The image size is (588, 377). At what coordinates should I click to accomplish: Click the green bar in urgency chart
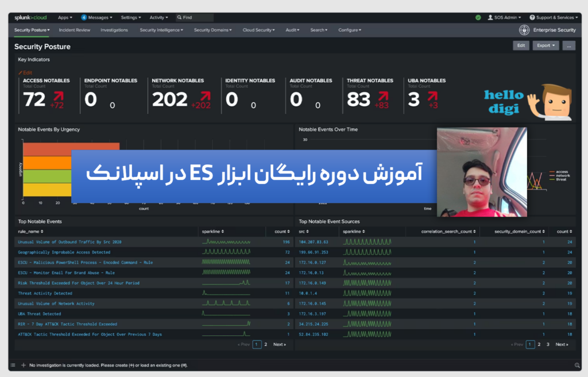click(47, 176)
